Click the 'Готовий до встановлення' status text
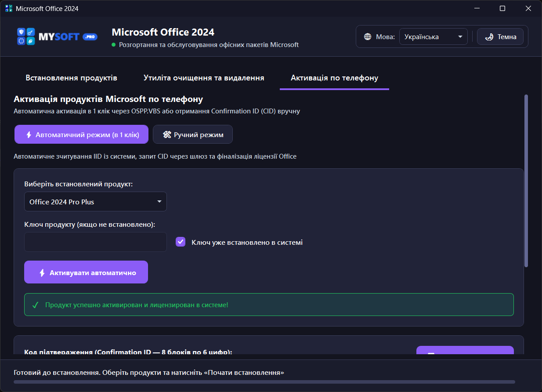This screenshot has width=542, height=392. (x=149, y=373)
